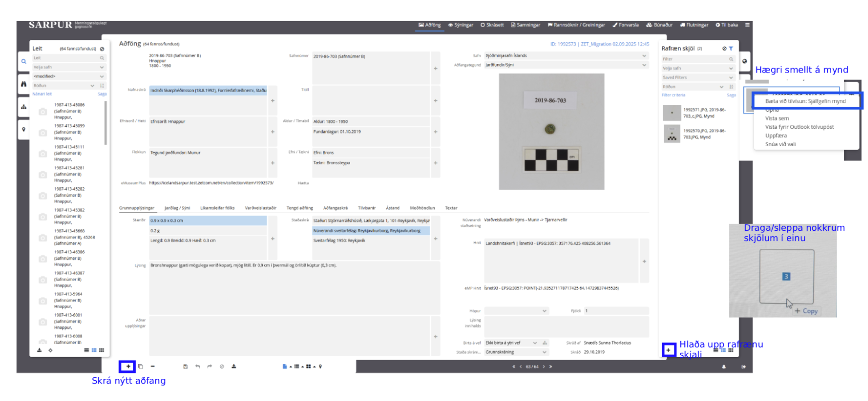Jump to the last record in the navigator

[x=551, y=367]
